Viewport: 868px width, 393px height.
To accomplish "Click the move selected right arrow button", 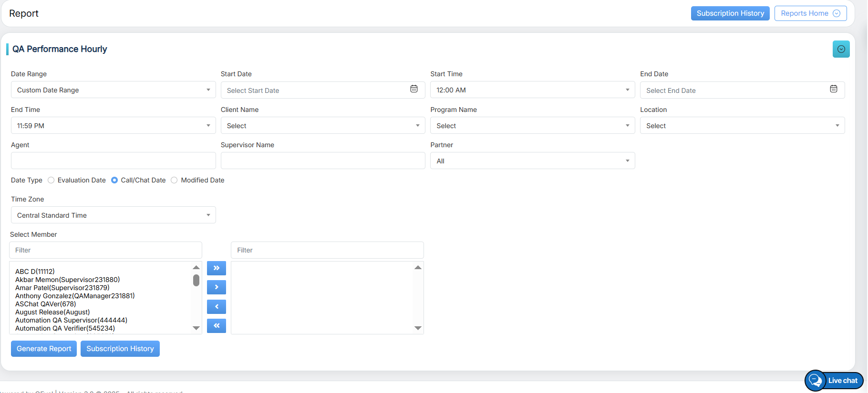I will [x=216, y=287].
